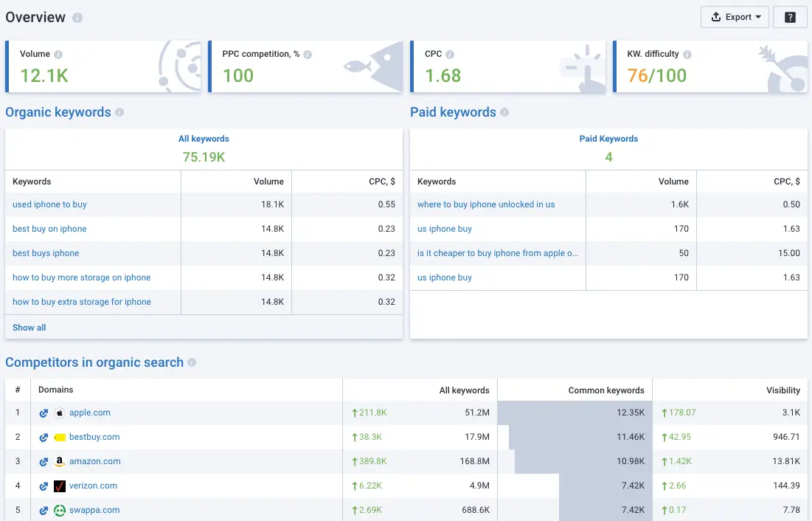Sort the table by the Volume column header
The image size is (812, 521).
268,182
